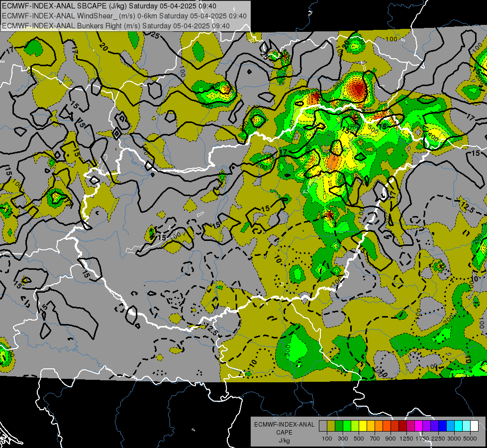Click the legend scale value 5000
Image resolution: width=487 pixels, height=448 pixels.
pyautogui.click(x=470, y=439)
